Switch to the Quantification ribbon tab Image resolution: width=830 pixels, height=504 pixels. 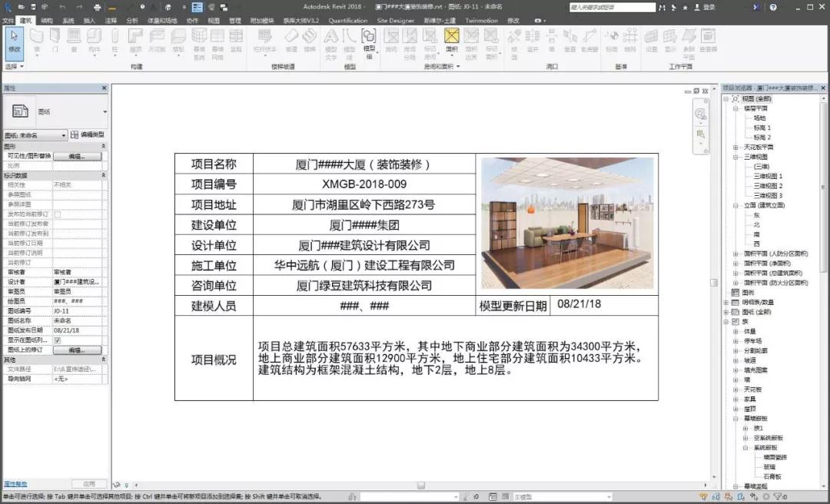pos(348,21)
